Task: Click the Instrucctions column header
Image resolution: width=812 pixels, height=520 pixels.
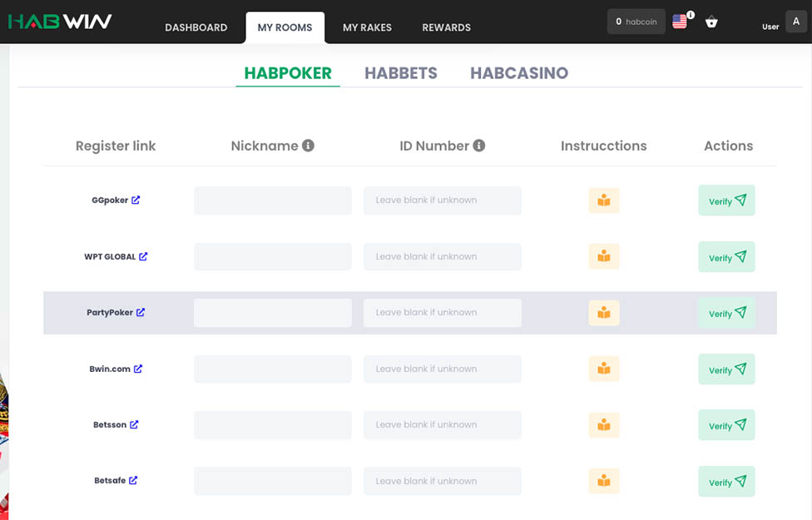Action: click(604, 146)
